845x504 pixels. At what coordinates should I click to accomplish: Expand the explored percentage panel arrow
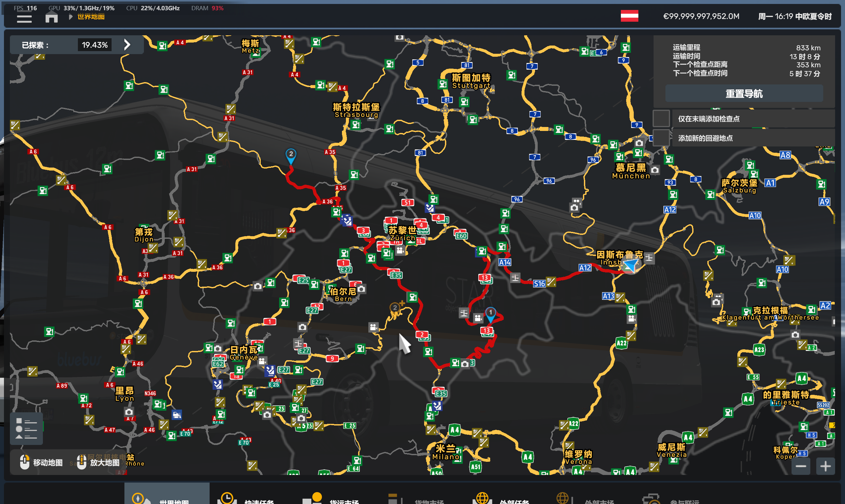pyautogui.click(x=127, y=45)
